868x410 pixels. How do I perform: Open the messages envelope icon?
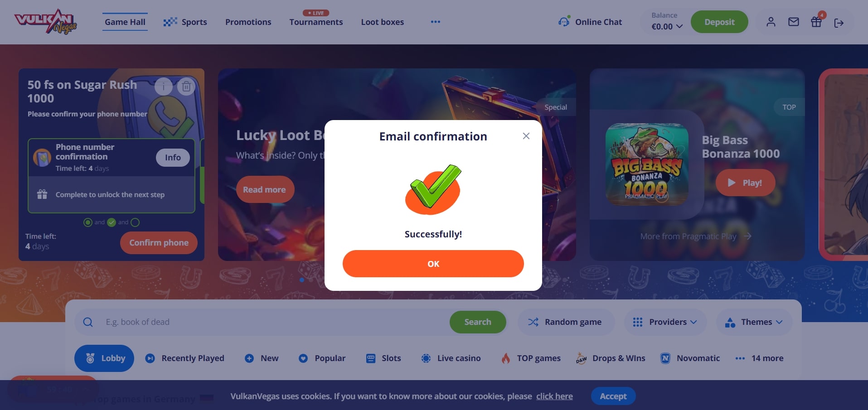pos(793,22)
